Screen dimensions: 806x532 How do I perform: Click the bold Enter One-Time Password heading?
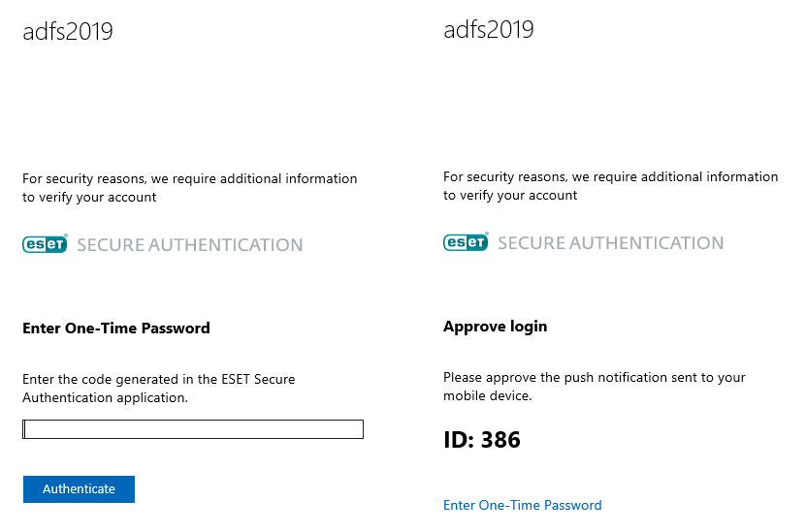click(116, 328)
